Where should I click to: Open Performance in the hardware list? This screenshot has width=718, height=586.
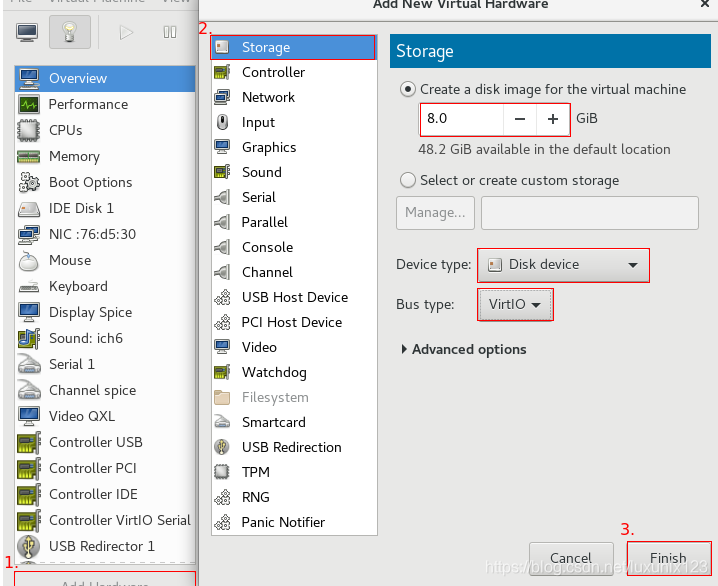point(105,104)
